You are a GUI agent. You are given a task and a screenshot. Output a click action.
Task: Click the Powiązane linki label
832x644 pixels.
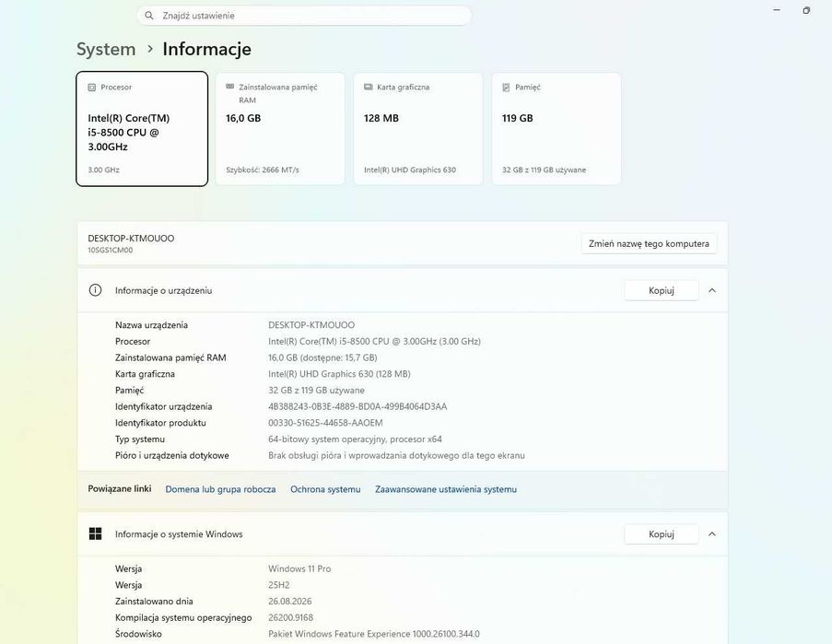tap(120, 488)
